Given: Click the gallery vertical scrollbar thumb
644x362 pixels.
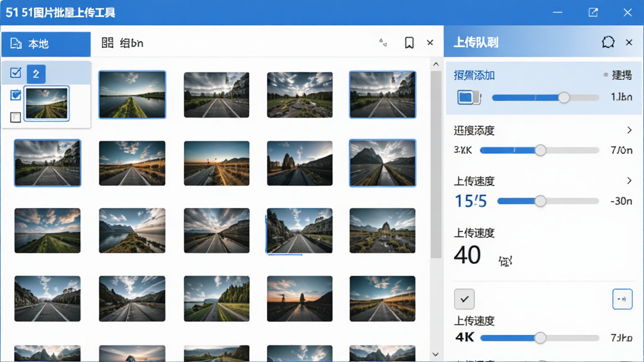Looking at the screenshot, I should (436, 164).
